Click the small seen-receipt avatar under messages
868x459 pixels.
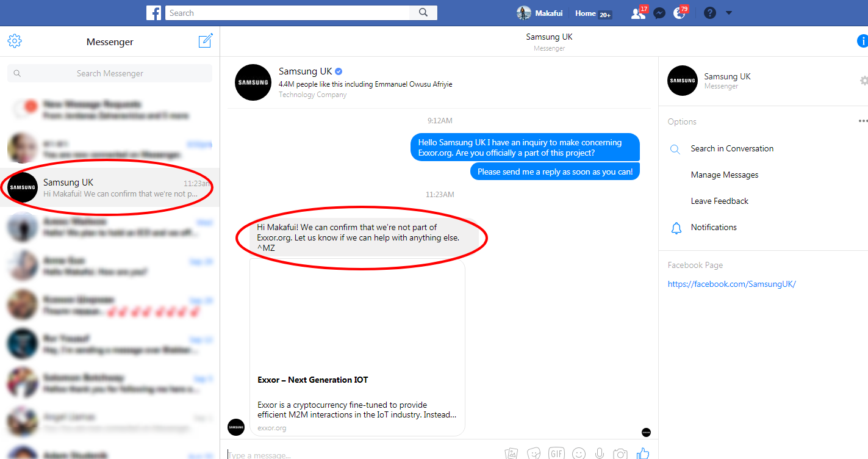(x=646, y=432)
